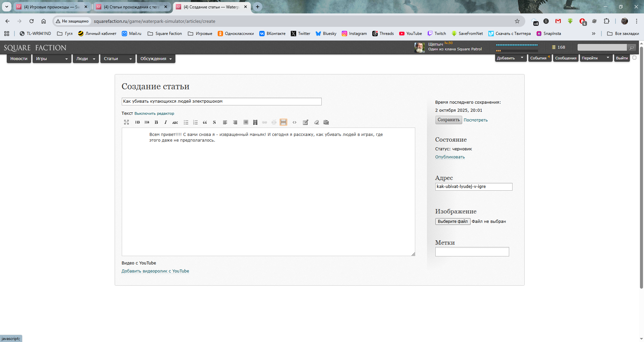Insert numbered list in editor
Viewport: 644px width, 342px height.
(x=196, y=122)
